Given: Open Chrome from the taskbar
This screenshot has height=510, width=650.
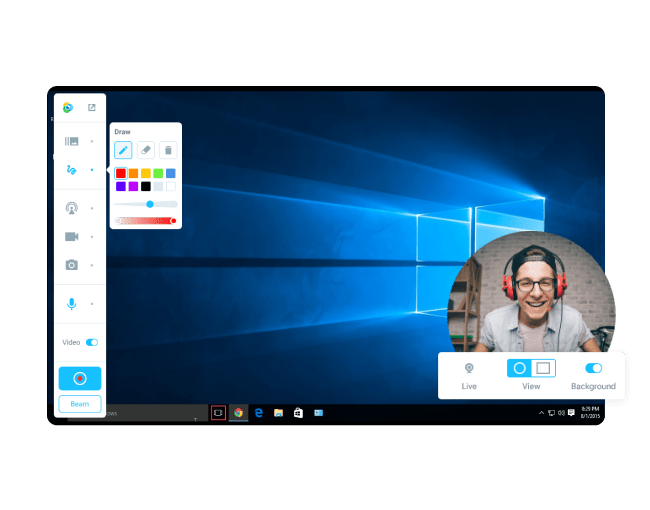Looking at the screenshot, I should click(238, 413).
